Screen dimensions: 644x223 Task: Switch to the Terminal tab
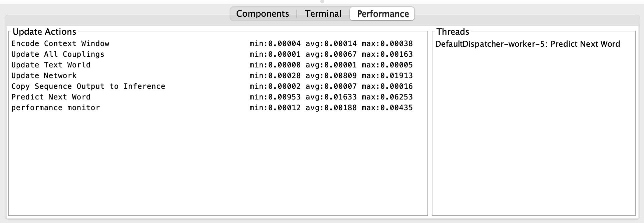coord(322,14)
